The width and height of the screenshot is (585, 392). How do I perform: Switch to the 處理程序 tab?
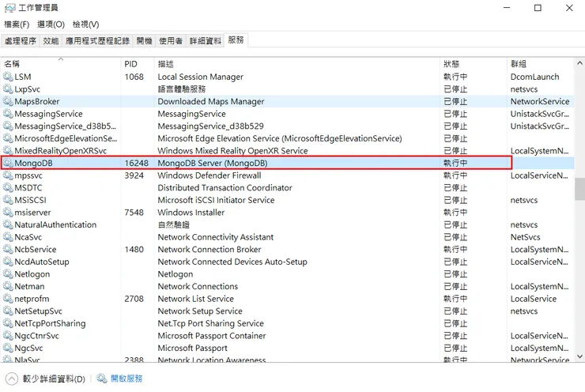[x=21, y=40]
